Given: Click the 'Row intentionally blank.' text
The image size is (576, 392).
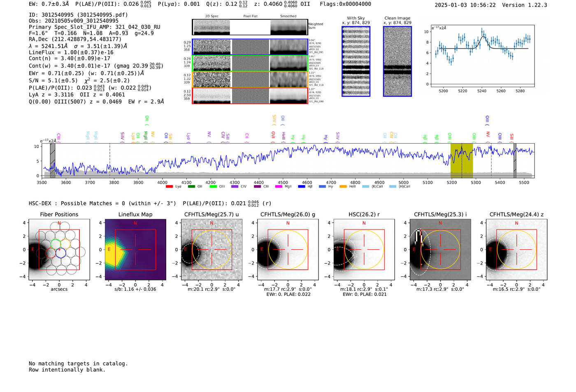Looking at the screenshot, I should (67, 370).
